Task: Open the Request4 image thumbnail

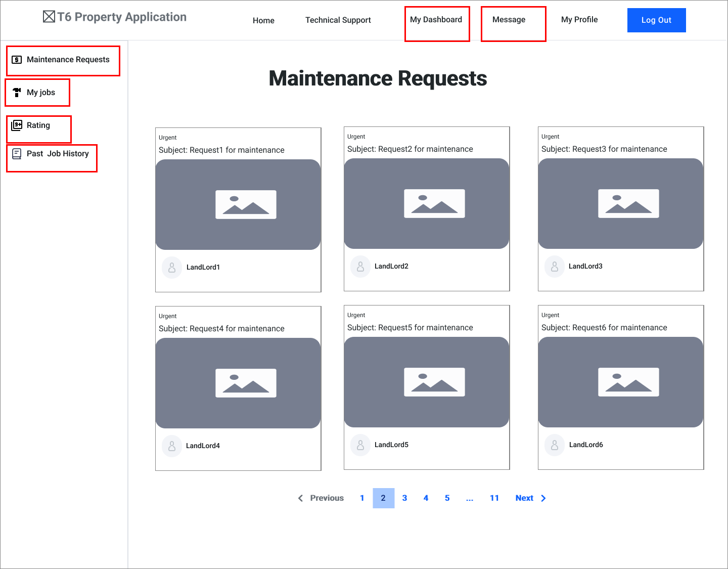Action: point(238,383)
